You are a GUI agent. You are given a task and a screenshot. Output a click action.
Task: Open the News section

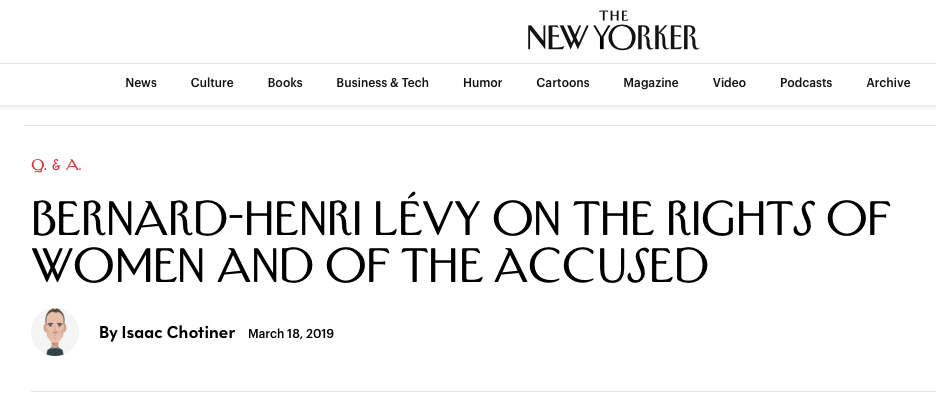141,83
